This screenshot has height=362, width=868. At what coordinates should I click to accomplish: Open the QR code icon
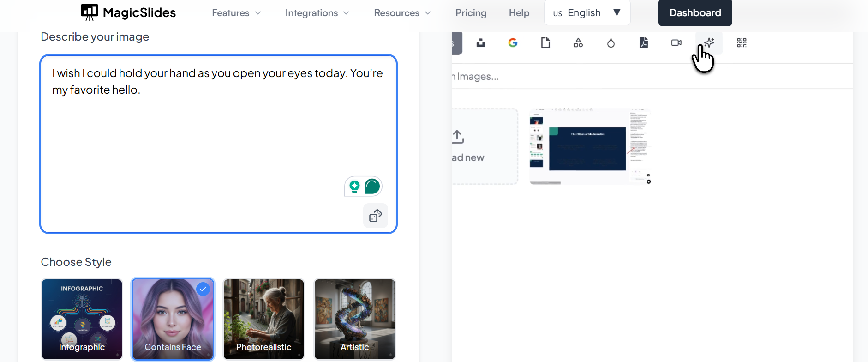pos(742,43)
